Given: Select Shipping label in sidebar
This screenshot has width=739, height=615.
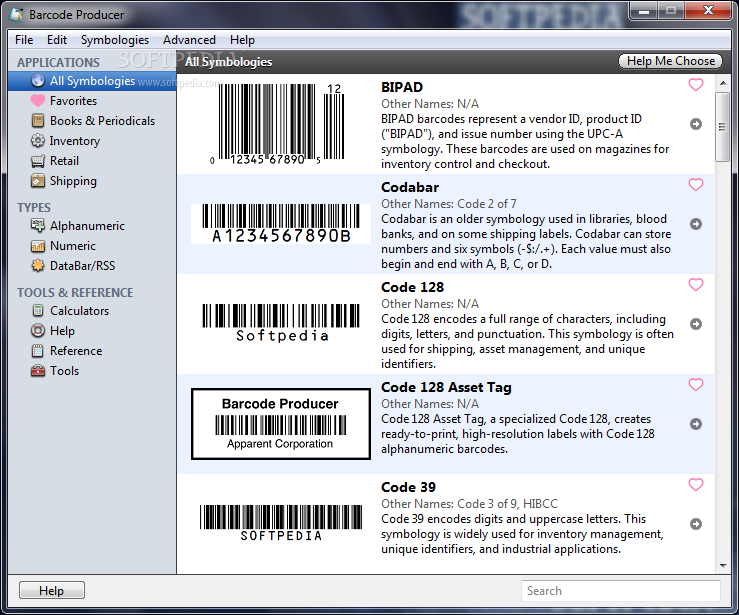Looking at the screenshot, I should point(74,181).
